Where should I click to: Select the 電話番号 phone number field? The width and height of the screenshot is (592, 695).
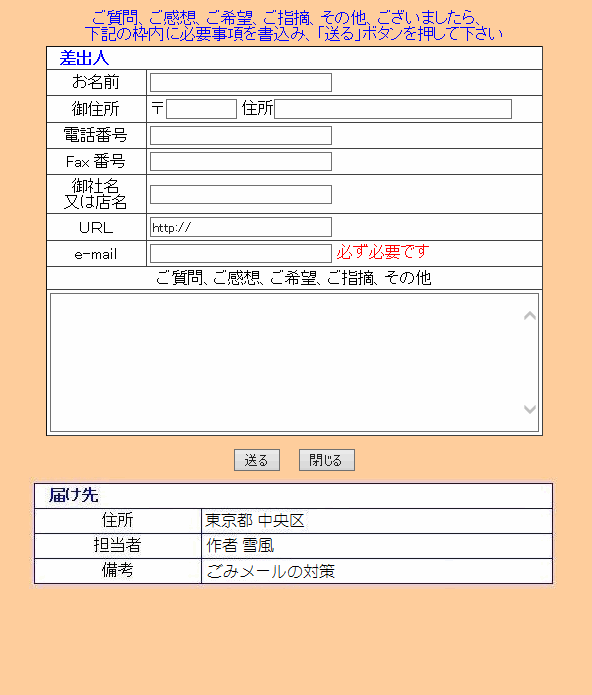click(x=241, y=135)
